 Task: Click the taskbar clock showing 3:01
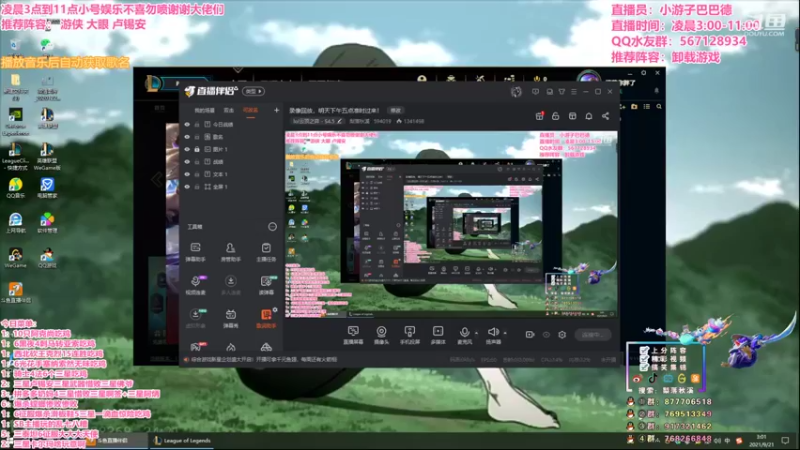761,440
